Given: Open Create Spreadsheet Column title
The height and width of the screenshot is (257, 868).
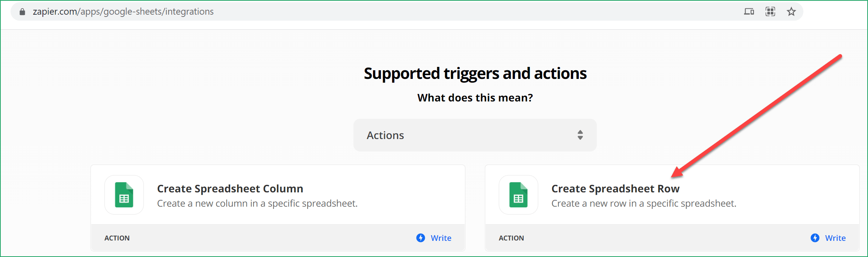Looking at the screenshot, I should [230, 189].
